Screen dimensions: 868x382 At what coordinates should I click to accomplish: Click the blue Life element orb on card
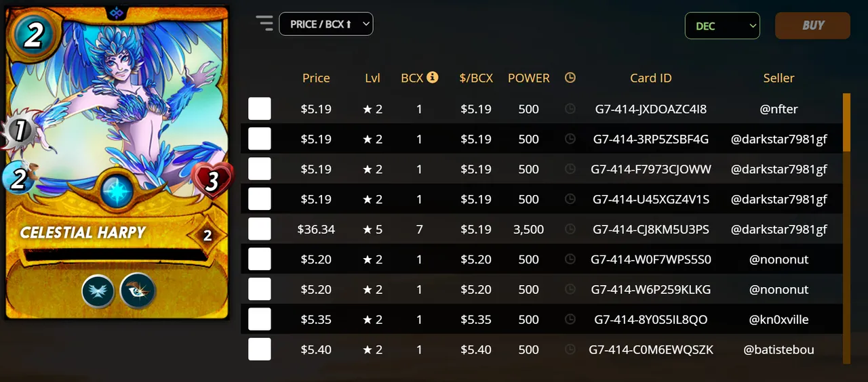click(117, 192)
